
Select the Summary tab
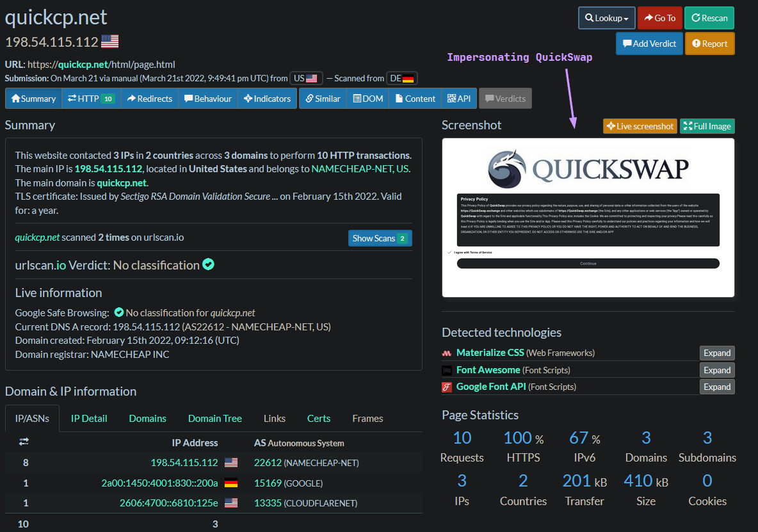(33, 99)
